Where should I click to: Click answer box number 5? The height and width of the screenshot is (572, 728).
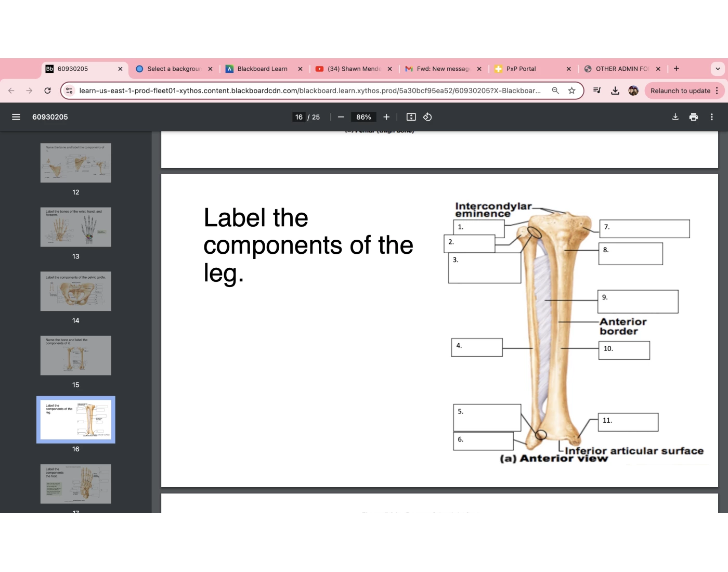point(487,418)
